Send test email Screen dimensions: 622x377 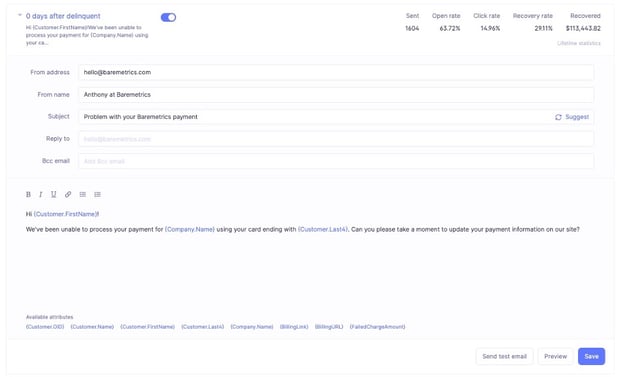[x=504, y=356]
